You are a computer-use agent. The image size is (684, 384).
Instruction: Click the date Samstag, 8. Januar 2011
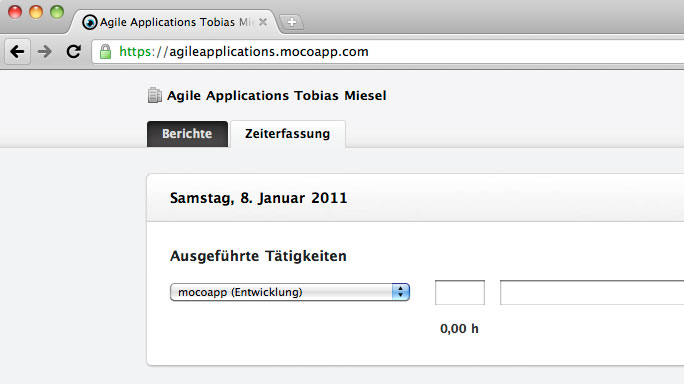click(258, 198)
